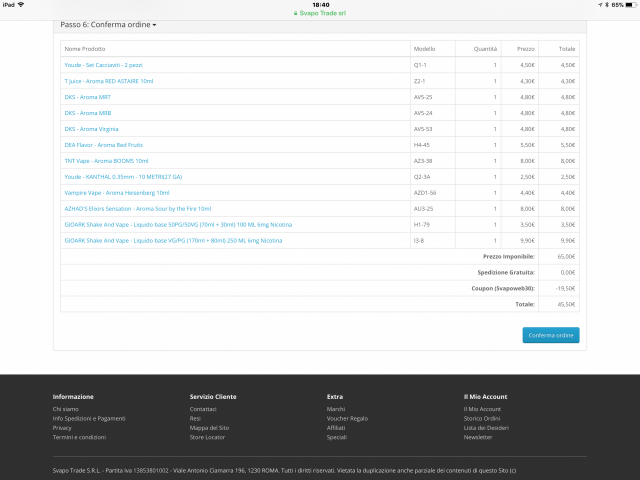Open AZHAD'S Elixirs Sensation Sour by the Fire

coord(138,208)
